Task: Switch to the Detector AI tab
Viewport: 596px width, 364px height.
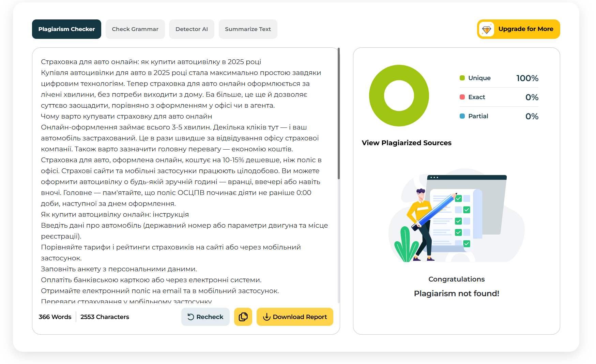Action: coord(192,29)
